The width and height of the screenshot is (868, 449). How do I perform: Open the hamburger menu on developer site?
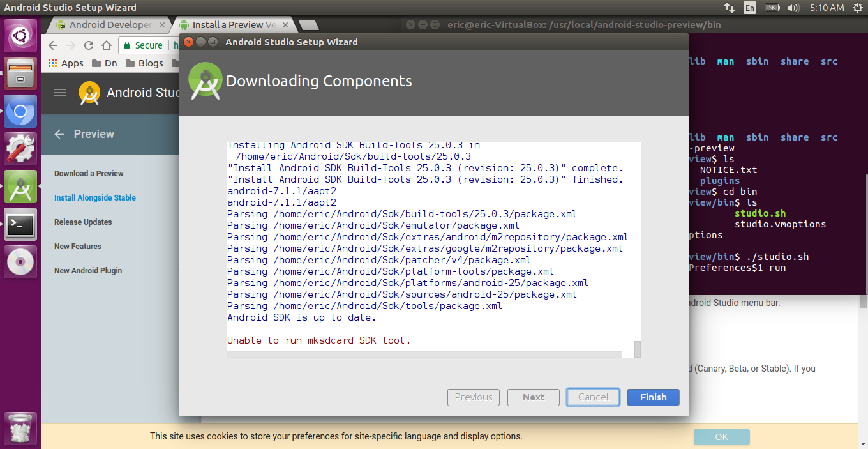click(60, 93)
